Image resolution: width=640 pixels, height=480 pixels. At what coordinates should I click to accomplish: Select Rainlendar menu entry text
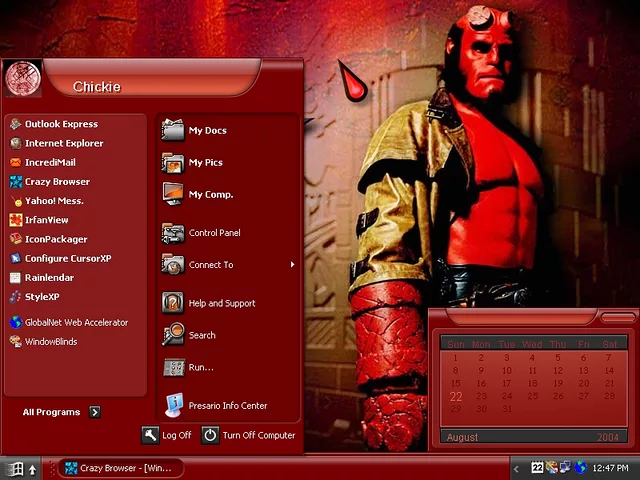point(49,278)
